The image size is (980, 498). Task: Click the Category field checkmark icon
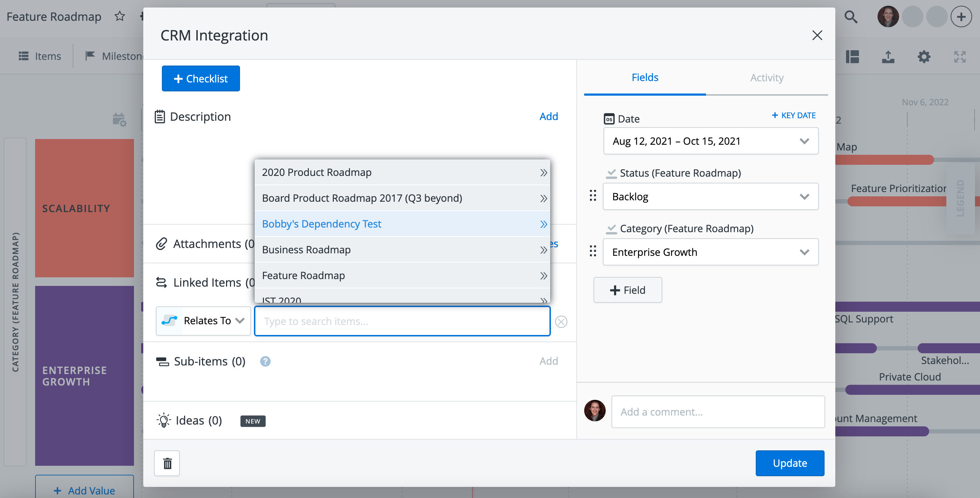click(x=611, y=229)
